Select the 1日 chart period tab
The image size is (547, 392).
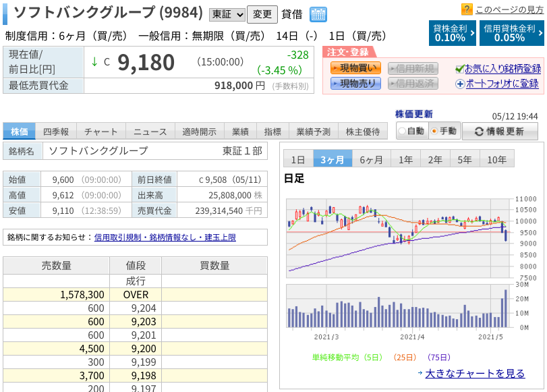coord(298,159)
